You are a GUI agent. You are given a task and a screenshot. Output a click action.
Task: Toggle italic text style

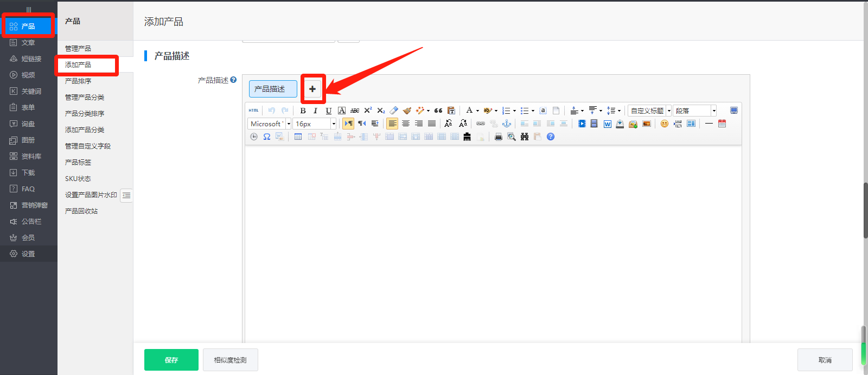(315, 111)
